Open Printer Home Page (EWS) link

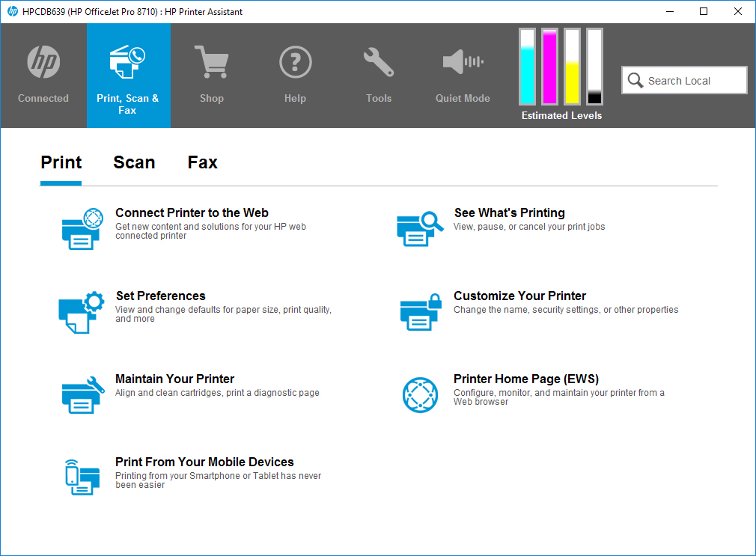point(526,379)
